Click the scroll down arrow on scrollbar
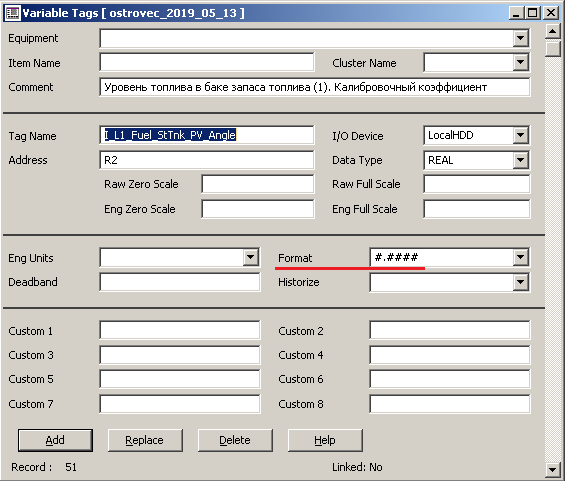This screenshot has height=481, width=565. (x=552, y=469)
